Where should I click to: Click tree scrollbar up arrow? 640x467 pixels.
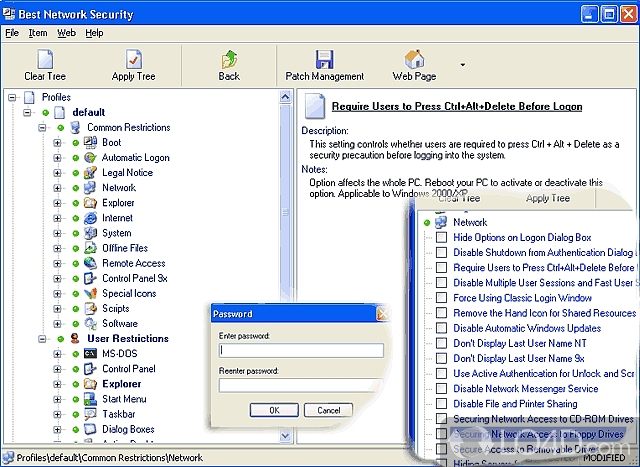point(285,97)
